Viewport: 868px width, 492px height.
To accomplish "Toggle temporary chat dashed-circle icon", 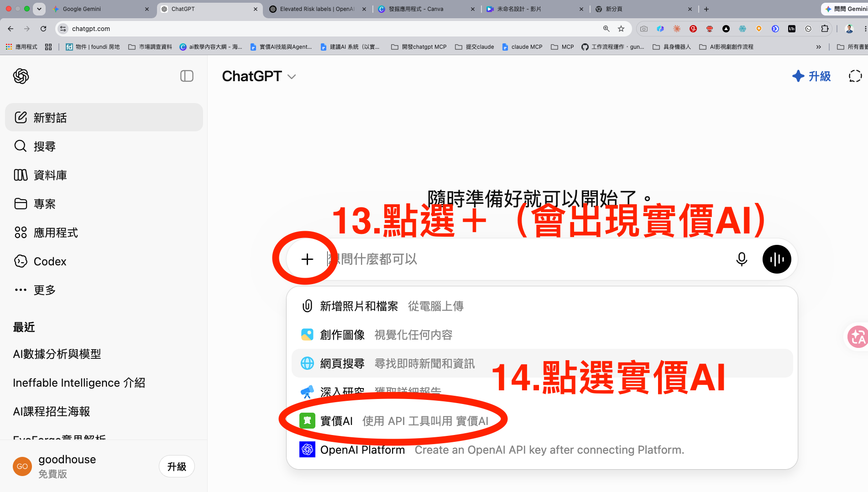I will (x=855, y=76).
